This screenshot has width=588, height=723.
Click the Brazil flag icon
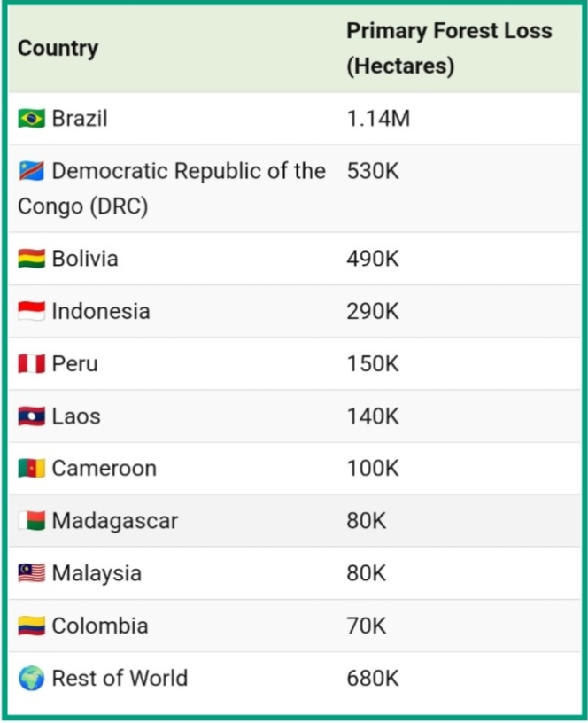click(x=31, y=119)
